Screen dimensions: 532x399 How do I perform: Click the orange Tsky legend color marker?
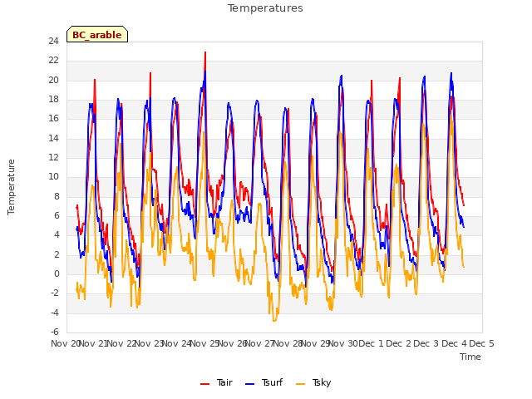pyautogui.click(x=300, y=384)
